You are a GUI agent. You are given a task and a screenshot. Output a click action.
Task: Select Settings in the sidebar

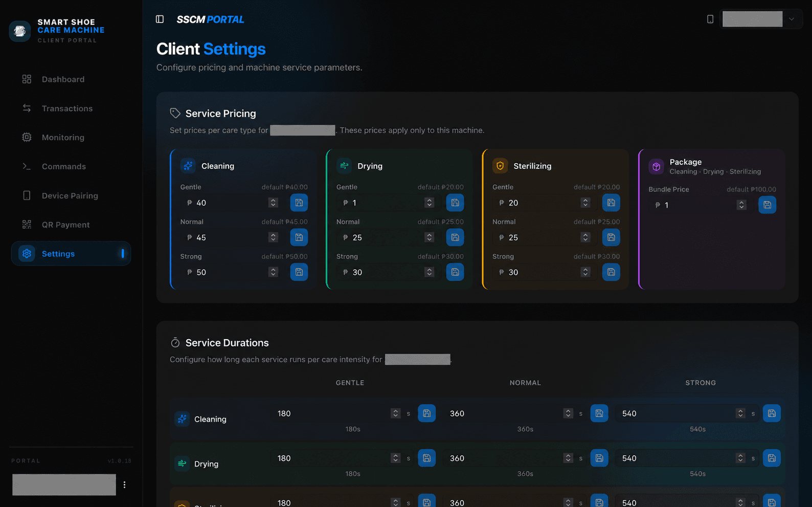coord(71,254)
